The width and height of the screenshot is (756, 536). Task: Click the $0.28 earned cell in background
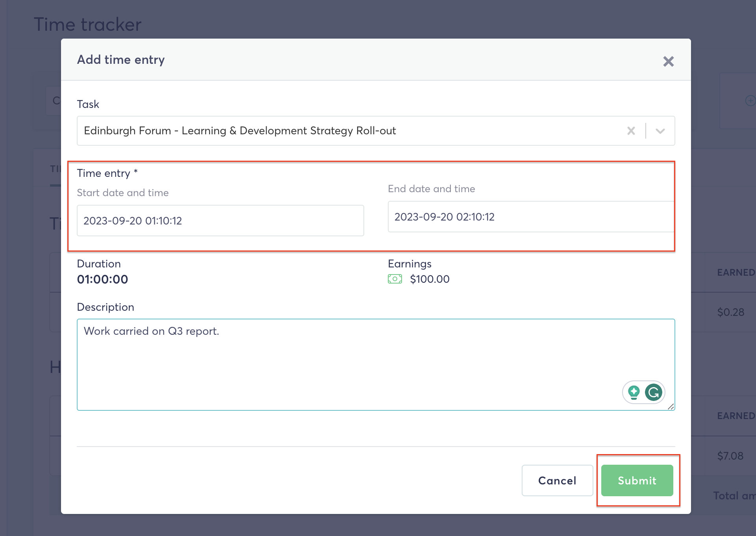(x=730, y=312)
